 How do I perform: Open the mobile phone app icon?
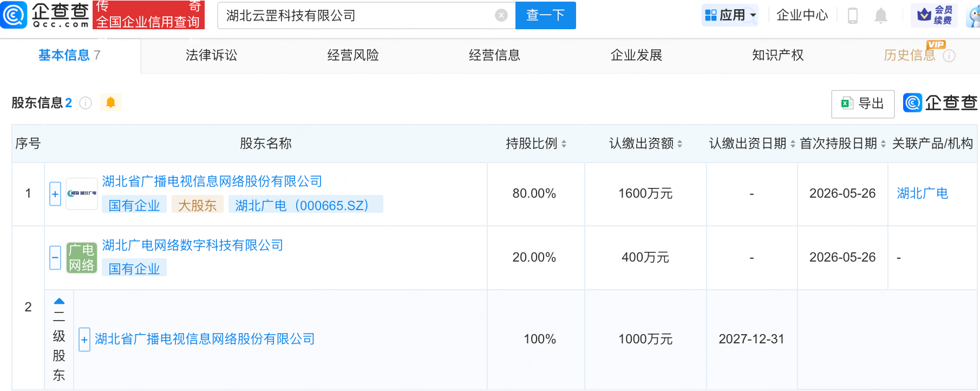tap(853, 16)
